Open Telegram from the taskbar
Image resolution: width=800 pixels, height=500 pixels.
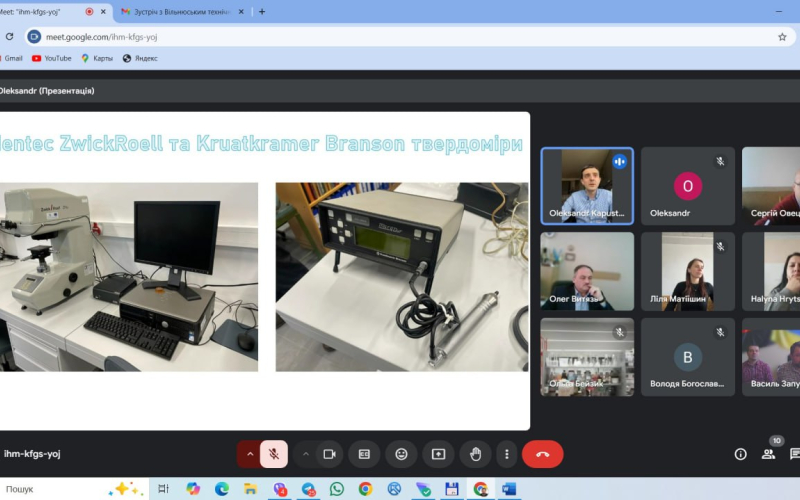(x=308, y=489)
